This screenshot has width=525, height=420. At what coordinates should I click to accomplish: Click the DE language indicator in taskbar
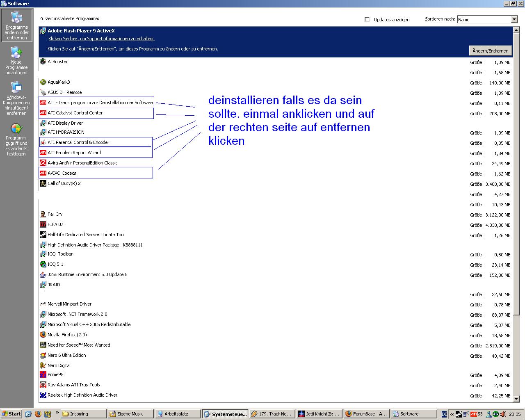point(444,414)
